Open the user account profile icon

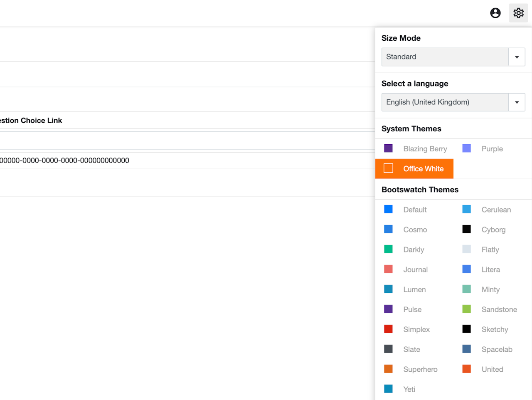click(x=495, y=13)
